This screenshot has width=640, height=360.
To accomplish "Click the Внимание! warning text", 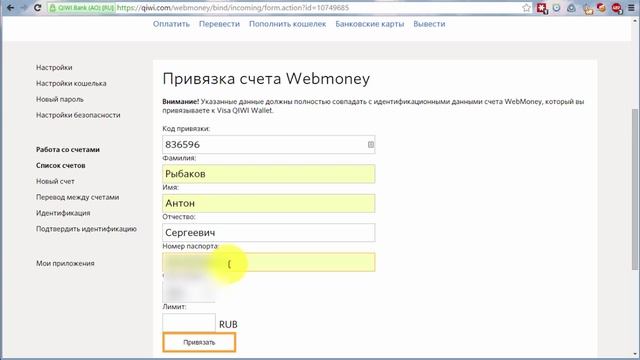I will (180, 102).
